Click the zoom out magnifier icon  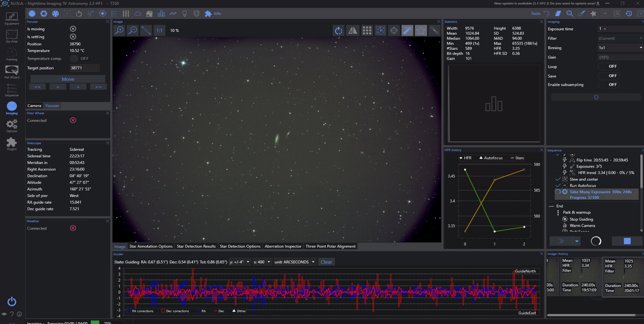point(133,31)
